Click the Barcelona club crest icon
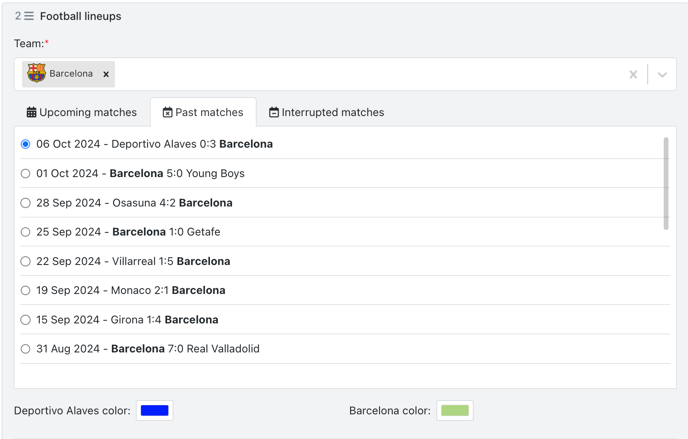Image resolution: width=688 pixels, height=439 pixels. click(36, 73)
